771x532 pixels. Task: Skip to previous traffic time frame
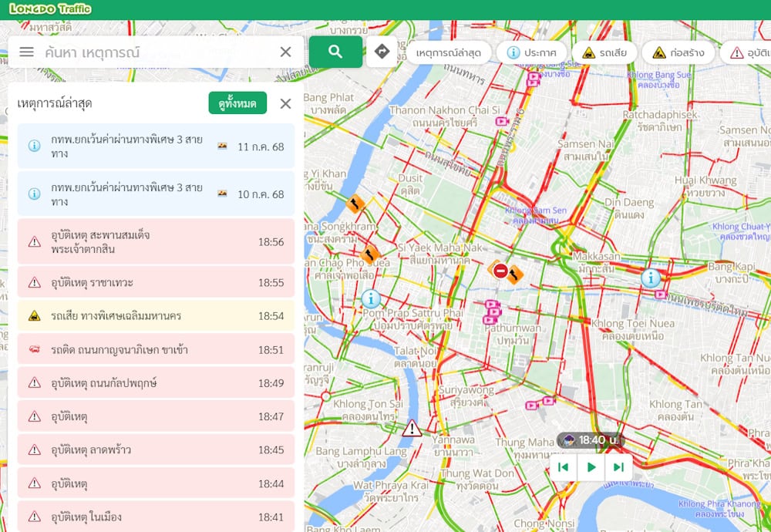click(x=564, y=466)
